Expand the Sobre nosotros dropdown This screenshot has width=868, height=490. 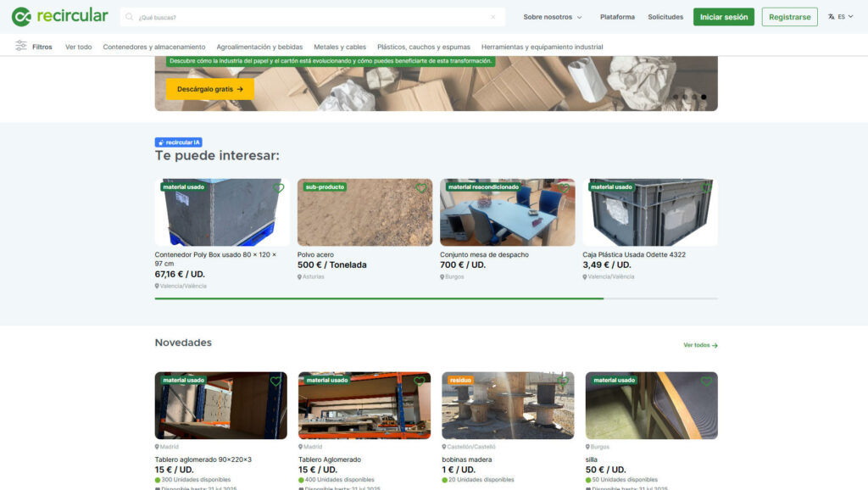(553, 17)
